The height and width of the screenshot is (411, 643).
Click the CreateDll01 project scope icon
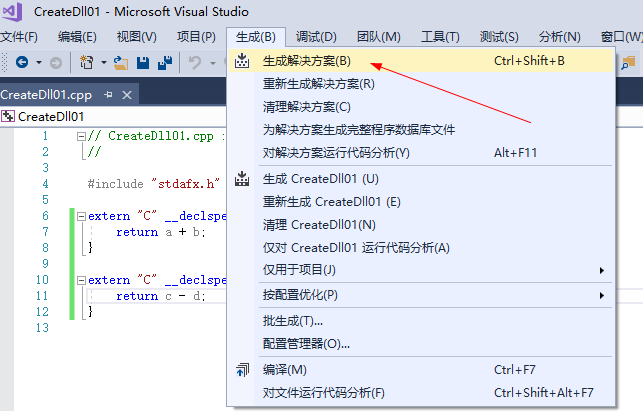point(8,116)
